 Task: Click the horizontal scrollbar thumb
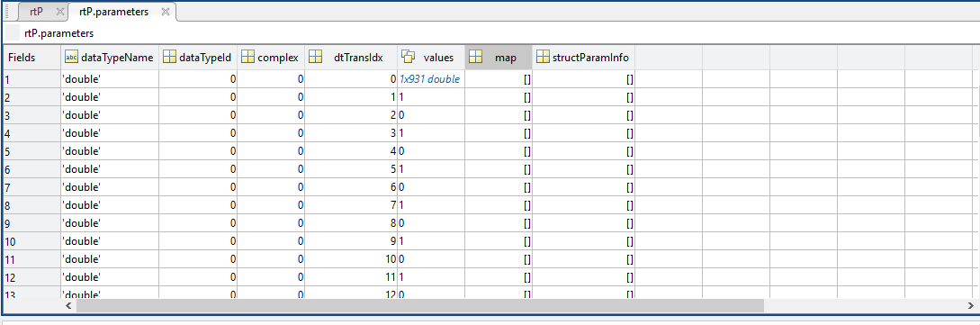pyautogui.click(x=420, y=306)
